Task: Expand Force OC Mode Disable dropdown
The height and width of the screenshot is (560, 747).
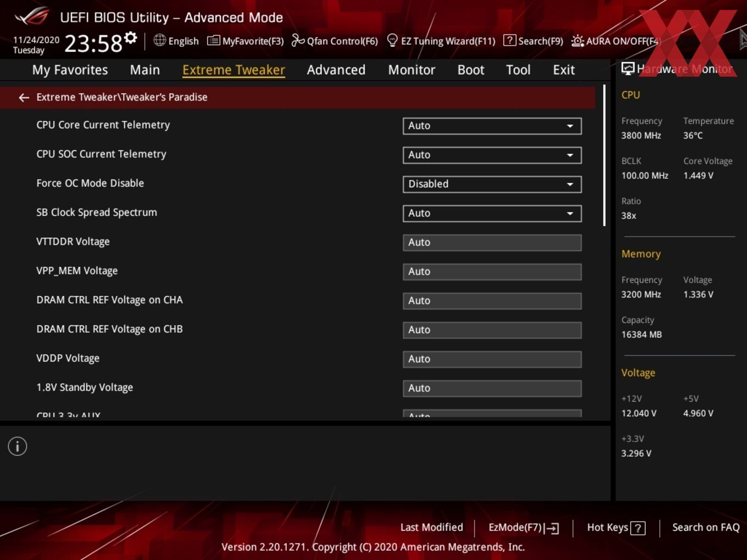Action: [492, 184]
